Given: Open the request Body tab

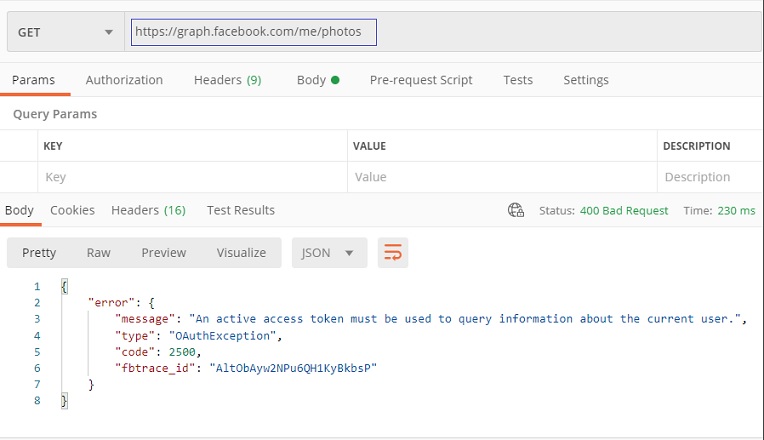Looking at the screenshot, I should tap(318, 80).
